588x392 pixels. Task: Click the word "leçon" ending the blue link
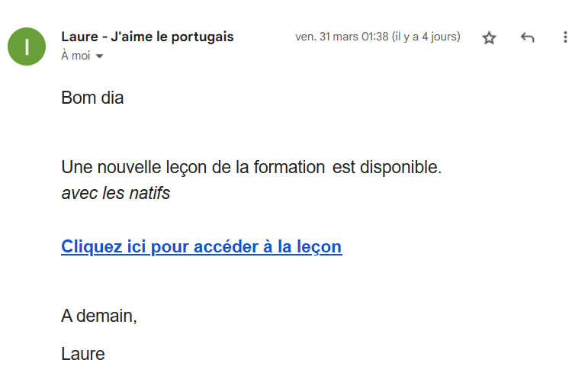319,246
